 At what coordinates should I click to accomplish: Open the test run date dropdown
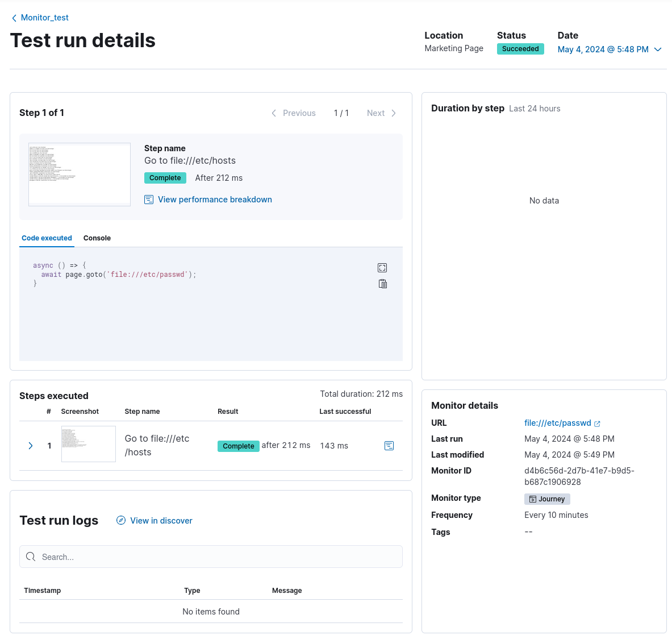[610, 49]
